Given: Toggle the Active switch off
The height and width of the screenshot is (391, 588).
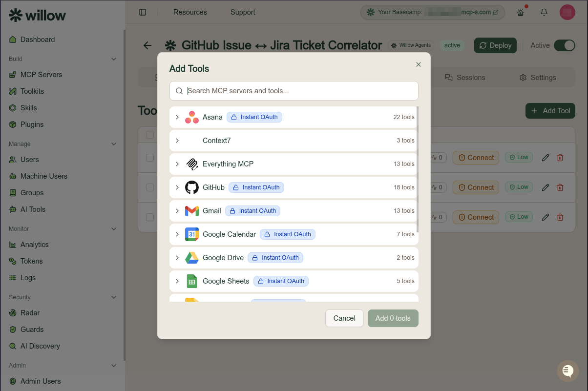Looking at the screenshot, I should 565,45.
